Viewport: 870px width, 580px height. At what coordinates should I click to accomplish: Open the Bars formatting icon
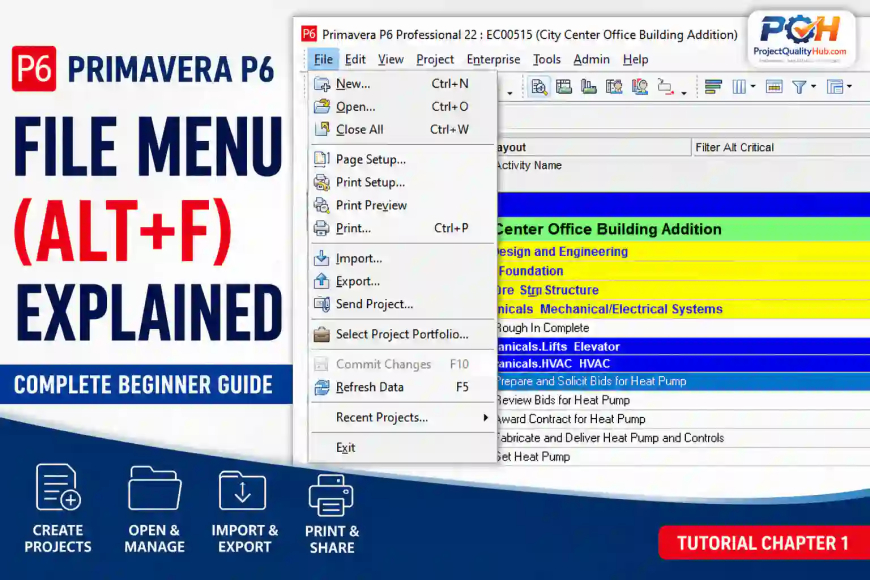(713, 87)
